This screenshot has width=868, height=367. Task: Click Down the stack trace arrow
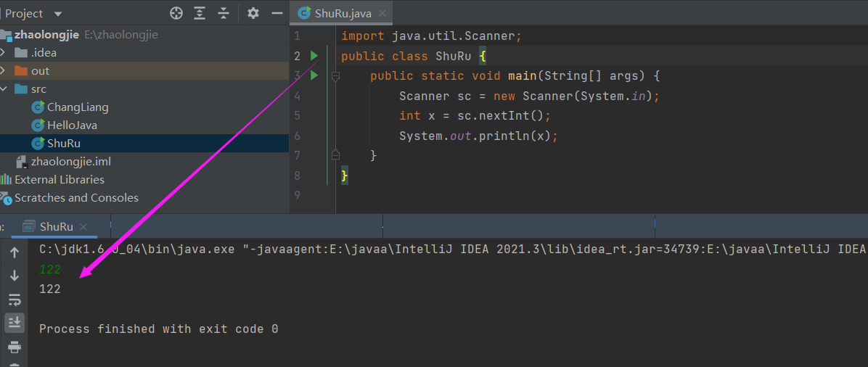pyautogui.click(x=15, y=275)
